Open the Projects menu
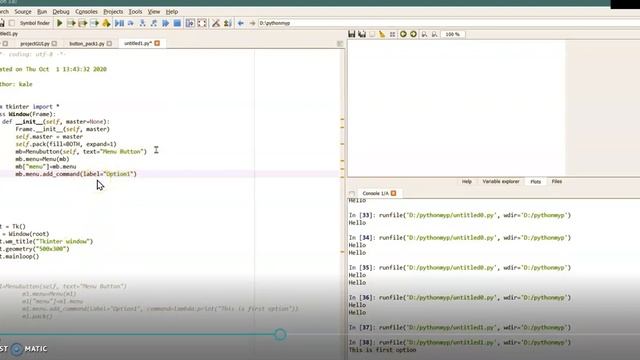 (113, 12)
